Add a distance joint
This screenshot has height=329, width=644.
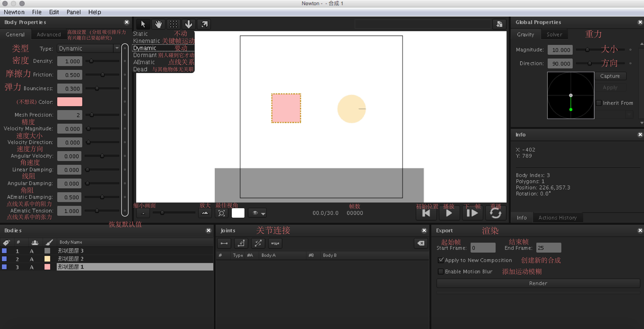[224, 243]
